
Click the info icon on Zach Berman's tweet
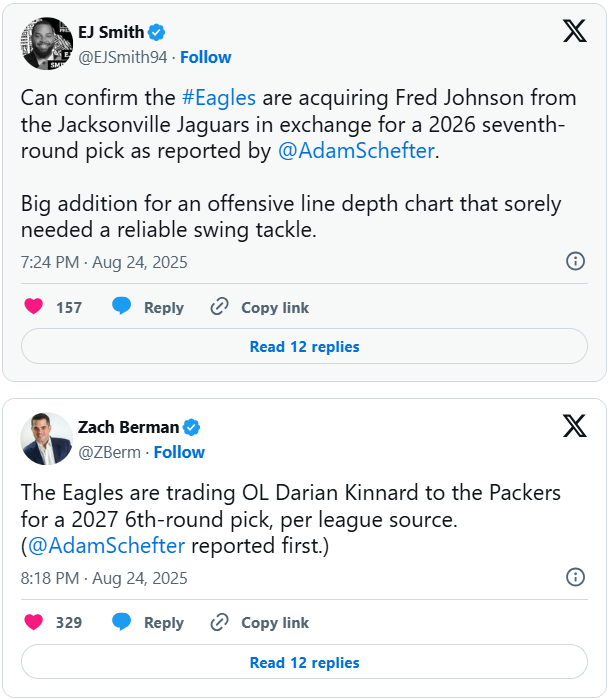(576, 577)
